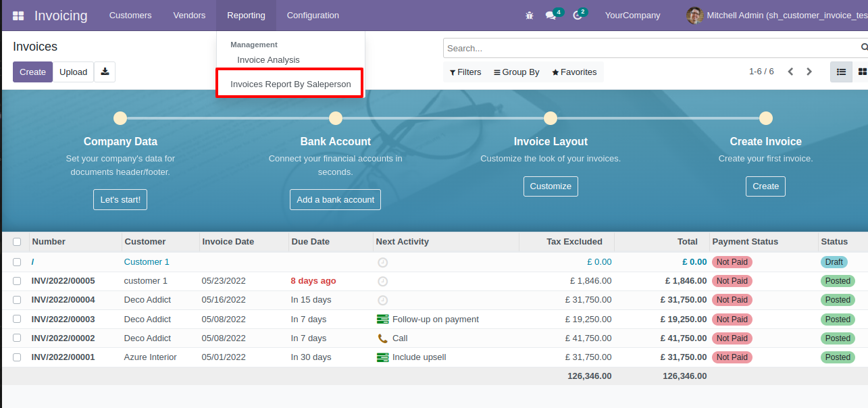Sort by Number column header
Viewport: 868px width, 408px height.
75,242
